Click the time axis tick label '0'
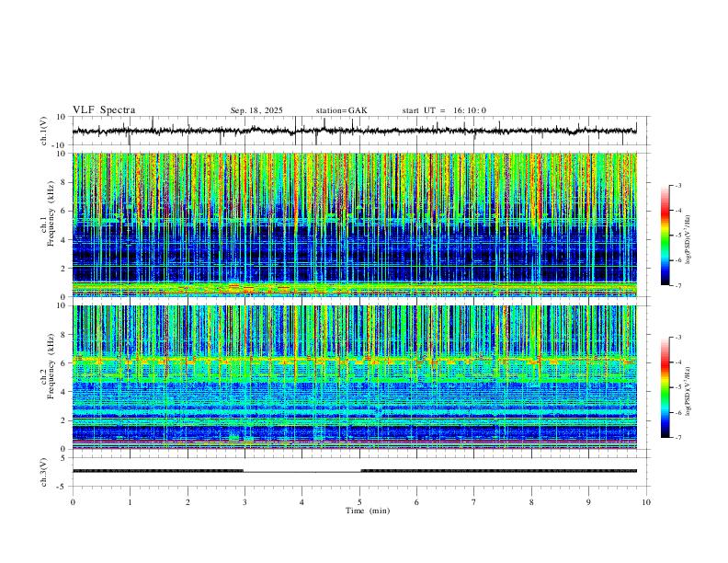728x563 pixels. 73,502
